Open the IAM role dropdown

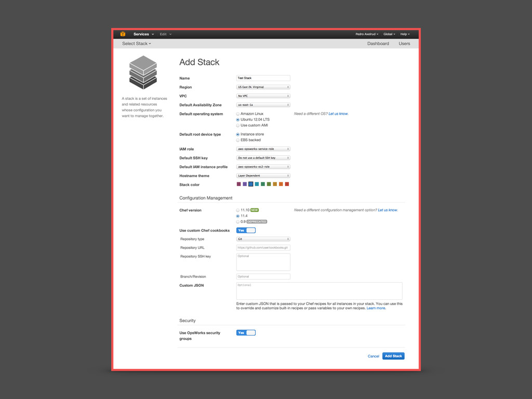263,149
